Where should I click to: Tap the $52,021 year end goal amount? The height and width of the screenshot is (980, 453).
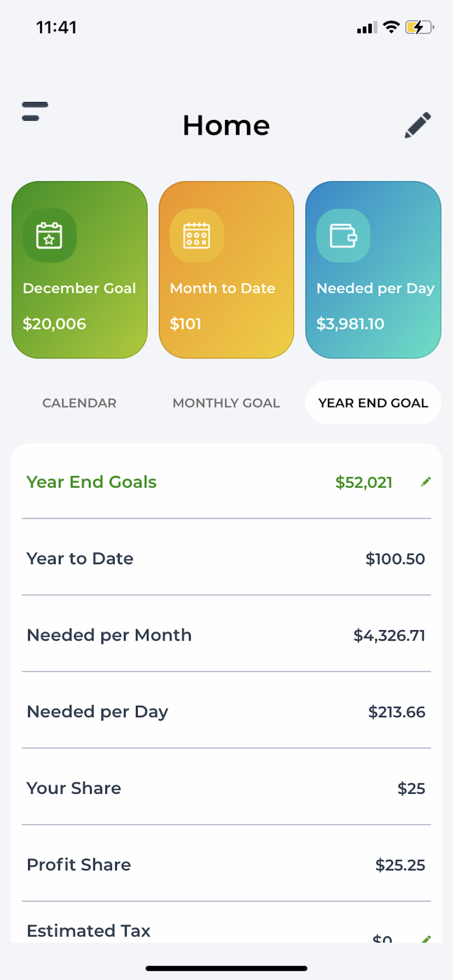pyautogui.click(x=364, y=482)
